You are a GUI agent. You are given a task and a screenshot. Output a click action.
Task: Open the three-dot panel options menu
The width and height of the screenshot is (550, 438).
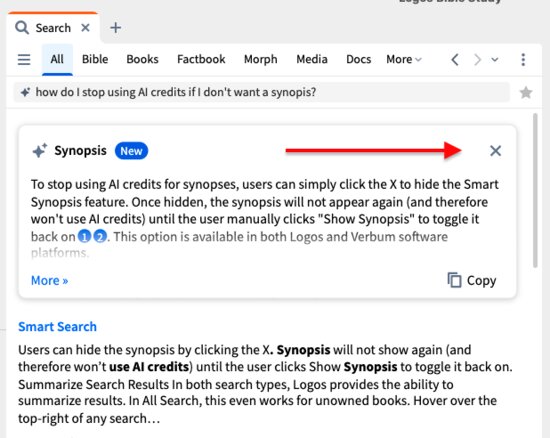pyautogui.click(x=523, y=60)
